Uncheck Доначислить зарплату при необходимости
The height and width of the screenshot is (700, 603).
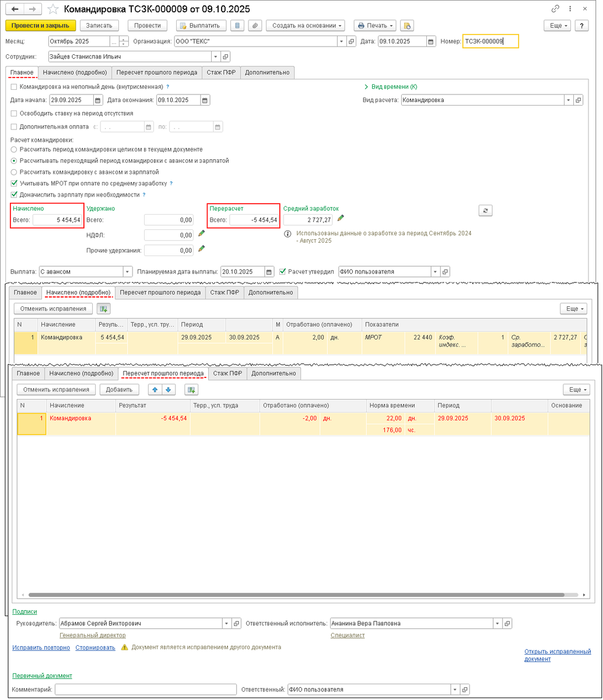pyautogui.click(x=14, y=195)
